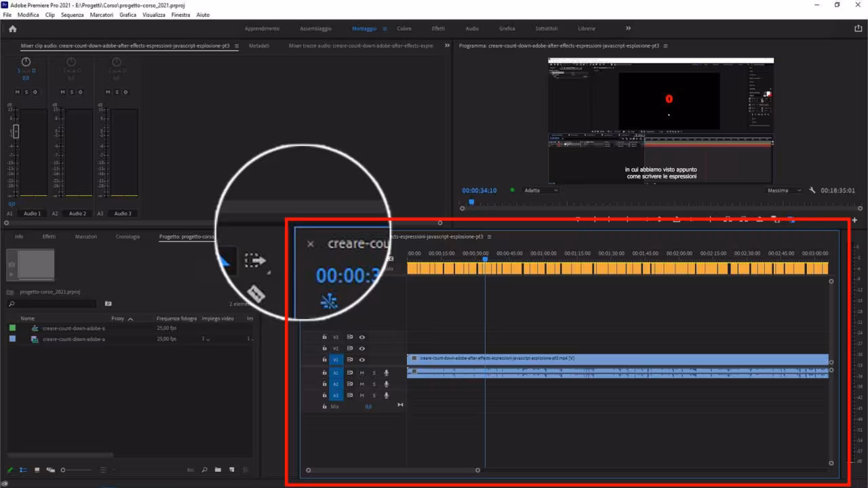This screenshot has height=488, width=868.
Task: Switch to Colore workspace
Action: (x=404, y=28)
